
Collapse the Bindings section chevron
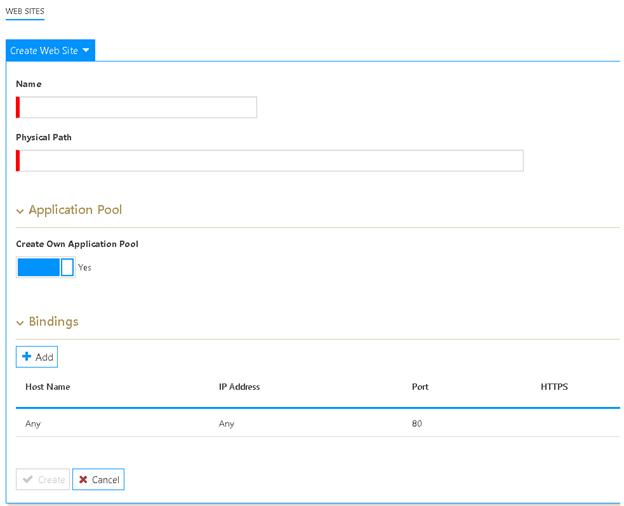click(x=20, y=323)
